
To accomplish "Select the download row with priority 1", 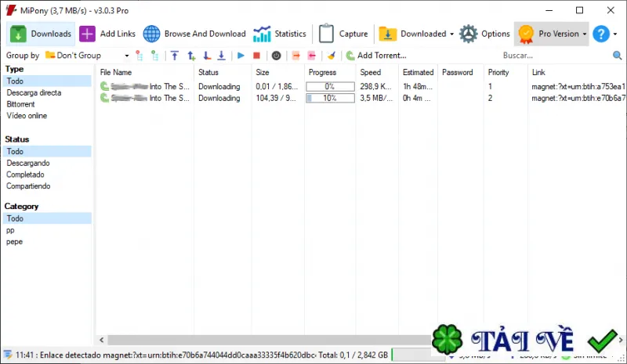I will (361, 86).
